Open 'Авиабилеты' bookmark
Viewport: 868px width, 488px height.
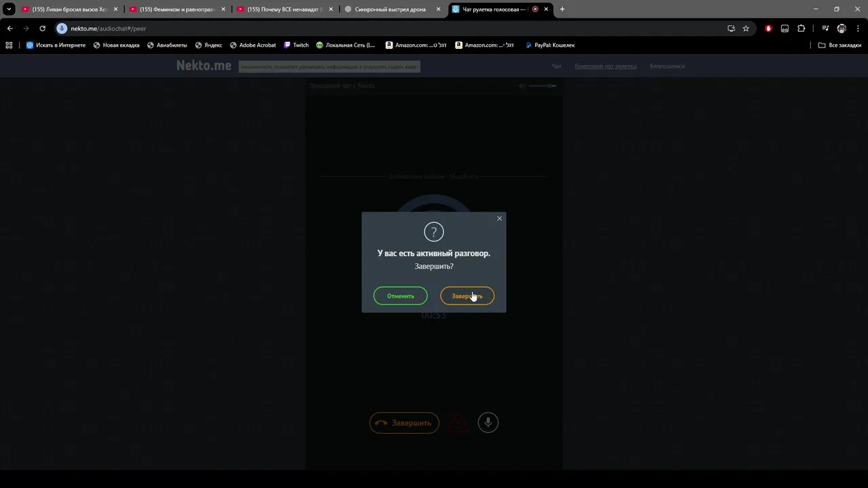pyautogui.click(x=167, y=45)
